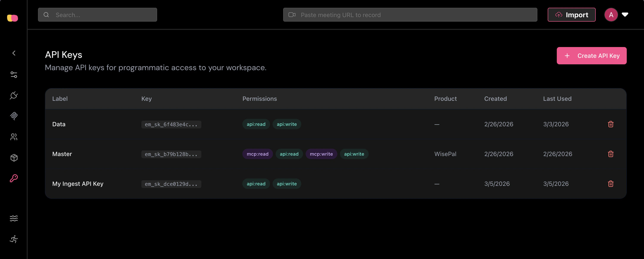644x259 pixels.
Task: Open the user avatar A
Action: (x=611, y=15)
